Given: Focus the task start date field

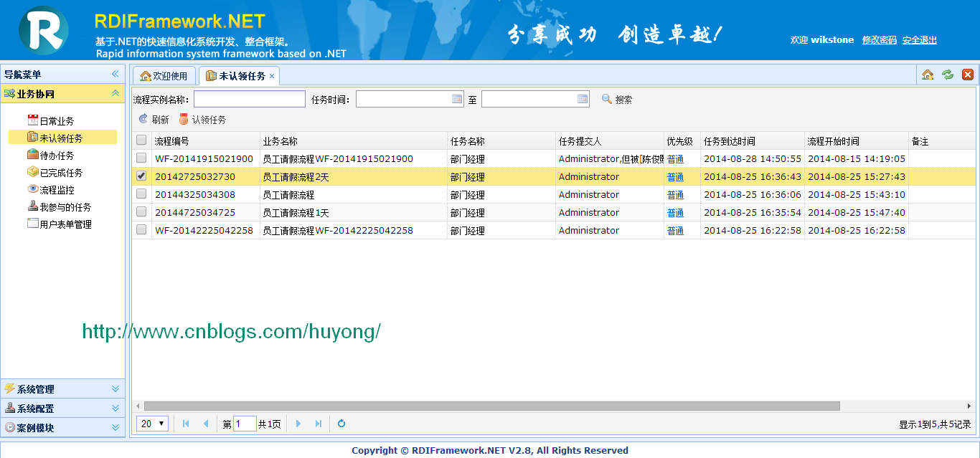Looking at the screenshot, I should [403, 99].
